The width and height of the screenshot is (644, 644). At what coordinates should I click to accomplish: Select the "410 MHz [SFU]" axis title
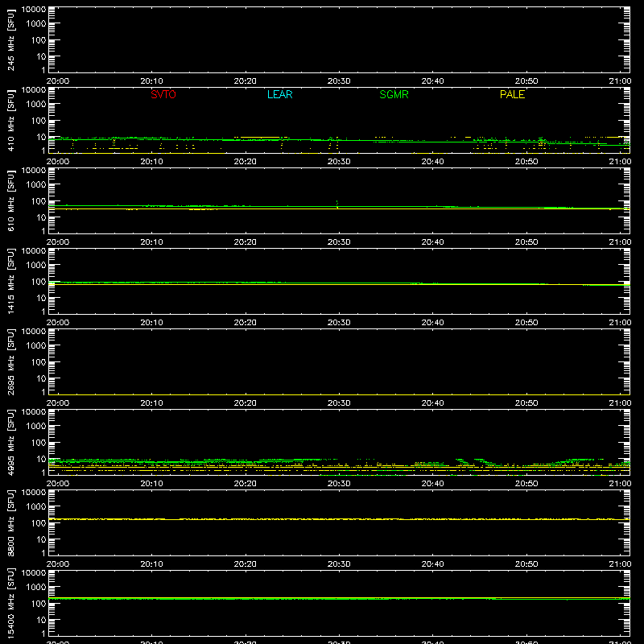point(10,120)
